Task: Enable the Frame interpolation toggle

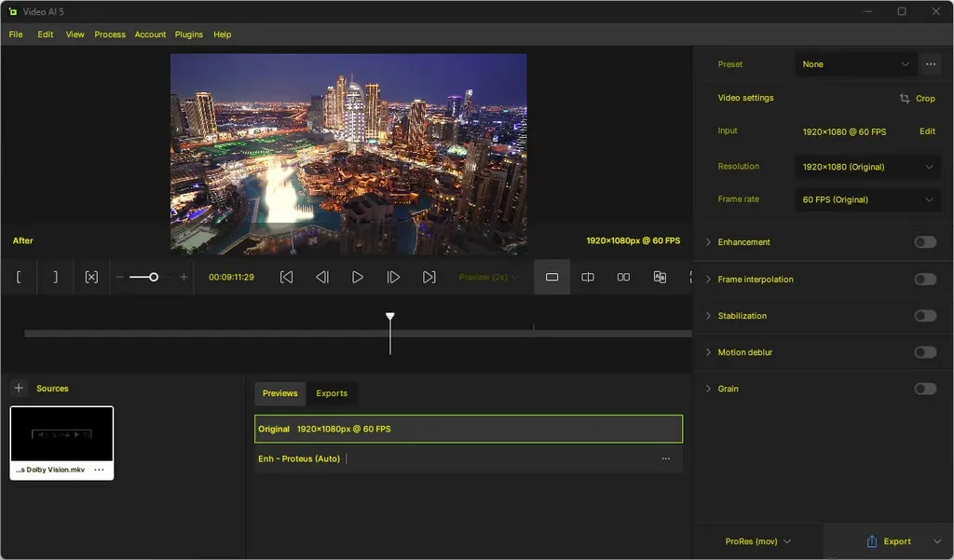Action: point(925,280)
